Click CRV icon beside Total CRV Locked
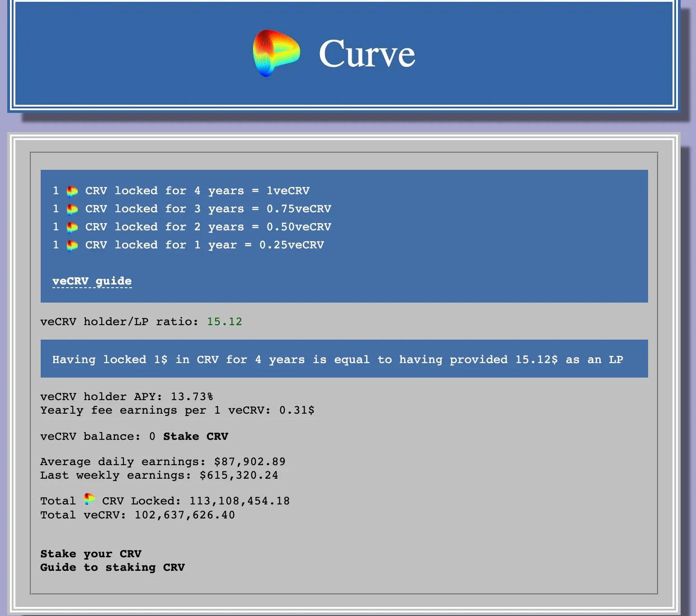Image resolution: width=696 pixels, height=616 pixels. pos(89,499)
